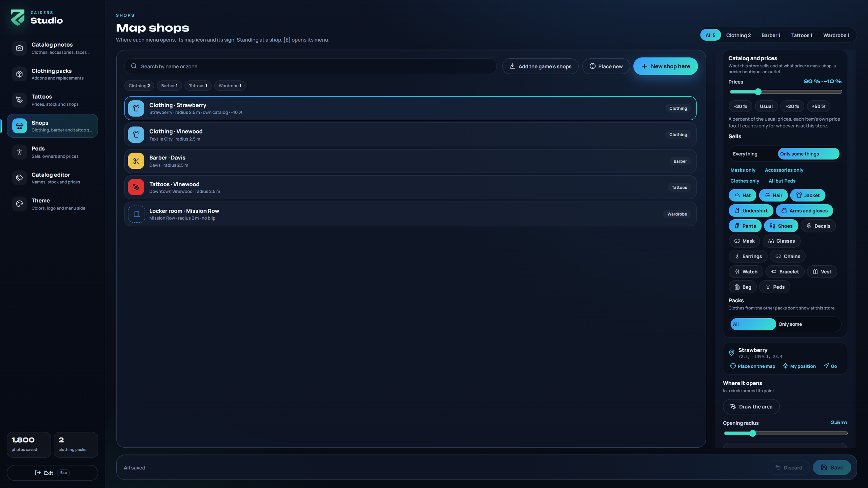Click the Strawberry location pin icon
Screen dimensions: 868x488
tap(732, 353)
